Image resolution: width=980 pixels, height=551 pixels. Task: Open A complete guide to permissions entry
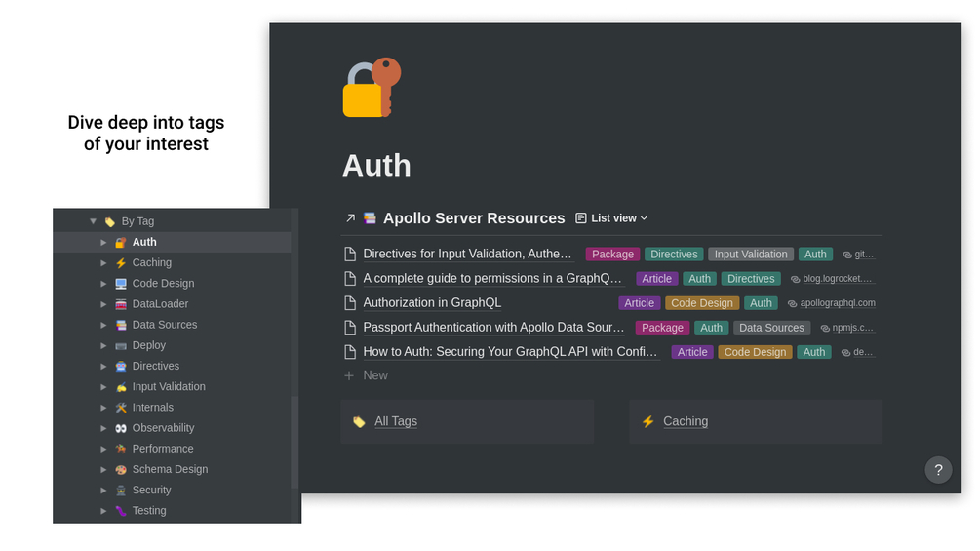coord(492,279)
